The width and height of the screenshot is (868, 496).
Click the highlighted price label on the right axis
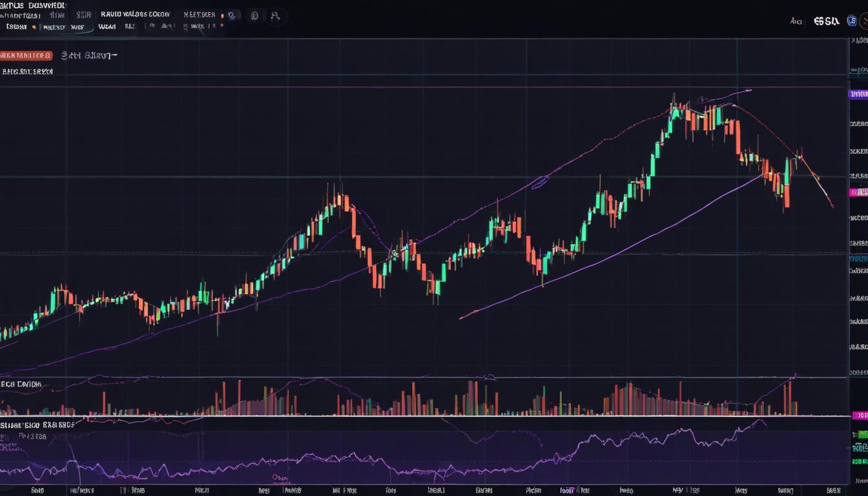858,93
